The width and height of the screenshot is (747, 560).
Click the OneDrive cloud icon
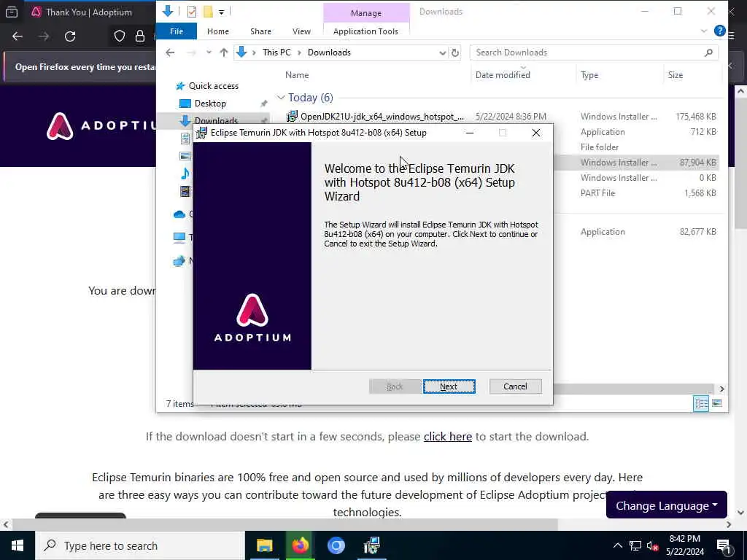(x=179, y=215)
